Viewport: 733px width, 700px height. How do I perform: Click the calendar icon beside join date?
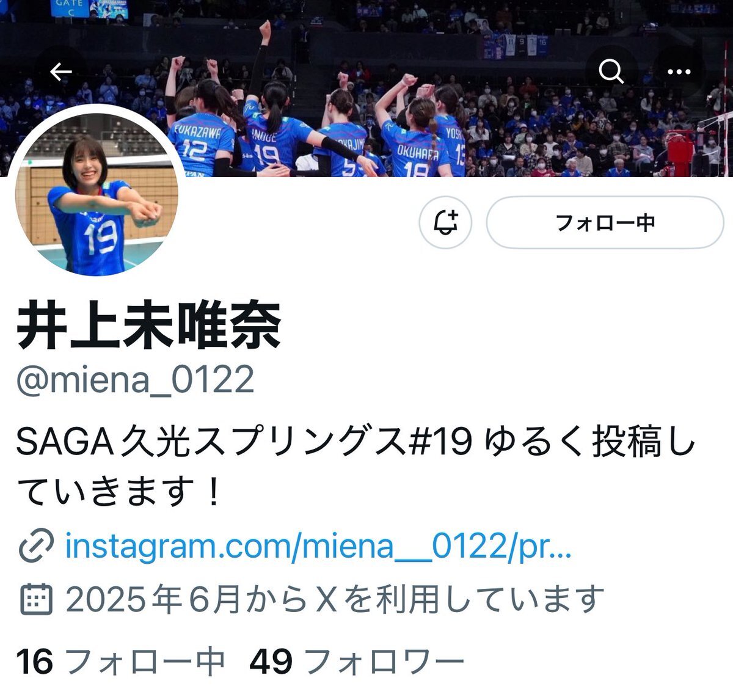(36, 599)
